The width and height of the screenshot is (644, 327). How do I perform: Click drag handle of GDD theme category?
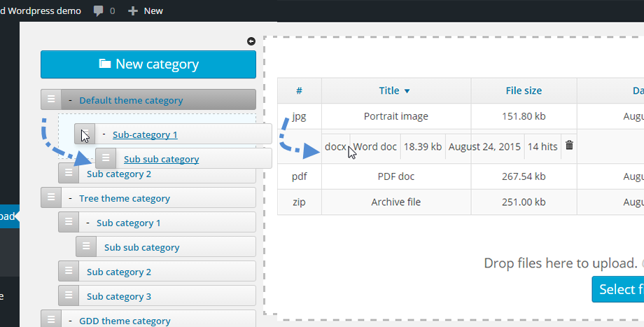tap(50, 320)
